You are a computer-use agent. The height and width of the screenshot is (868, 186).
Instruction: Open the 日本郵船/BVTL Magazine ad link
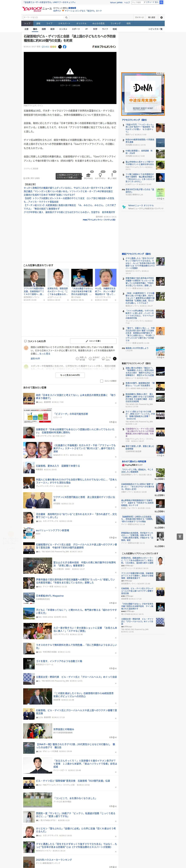click(50, 596)
